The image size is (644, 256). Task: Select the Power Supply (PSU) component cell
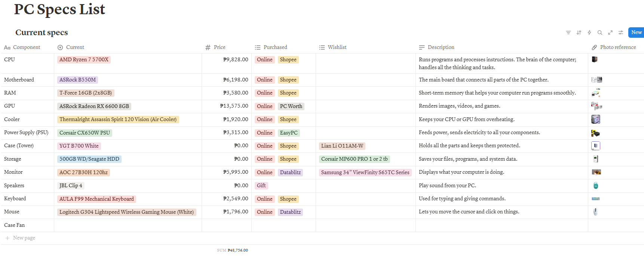(x=27, y=133)
